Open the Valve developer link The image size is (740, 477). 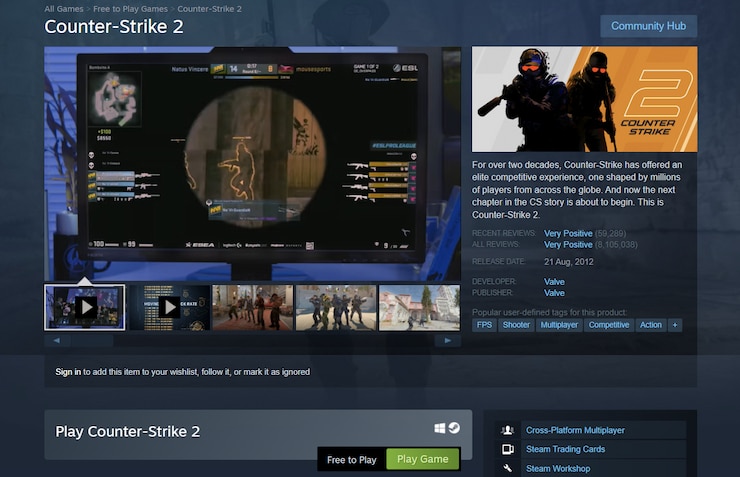tap(554, 282)
